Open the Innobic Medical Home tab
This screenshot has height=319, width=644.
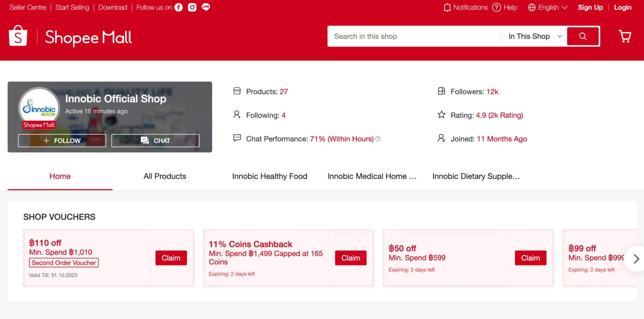pos(372,176)
